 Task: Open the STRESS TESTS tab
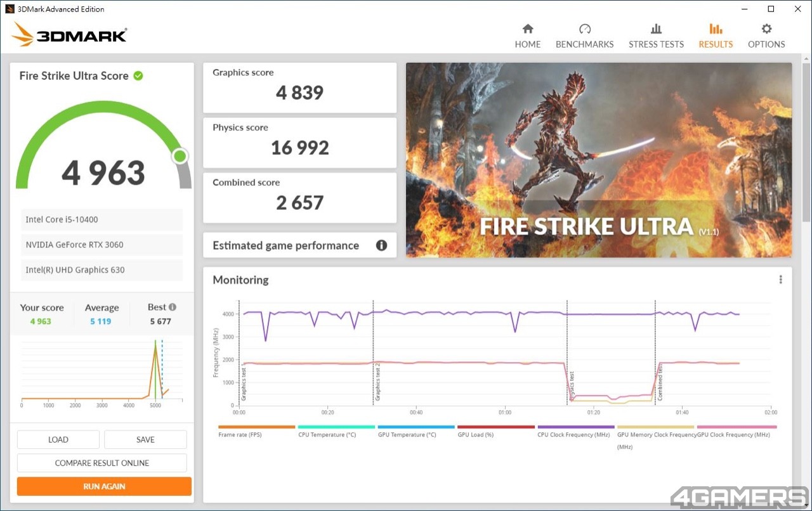click(x=656, y=36)
